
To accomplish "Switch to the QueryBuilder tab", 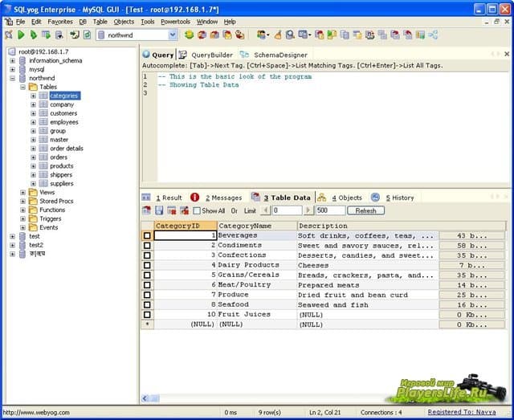I will tap(212, 55).
